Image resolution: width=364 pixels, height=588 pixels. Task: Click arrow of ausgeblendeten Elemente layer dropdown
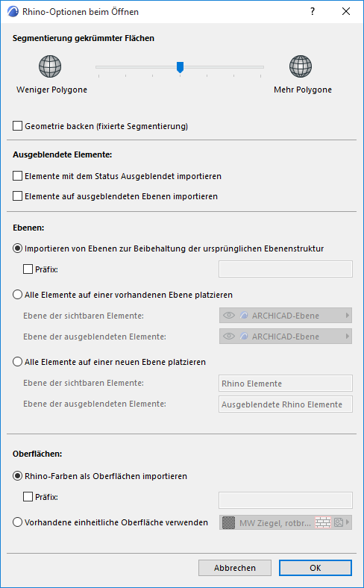(348, 337)
